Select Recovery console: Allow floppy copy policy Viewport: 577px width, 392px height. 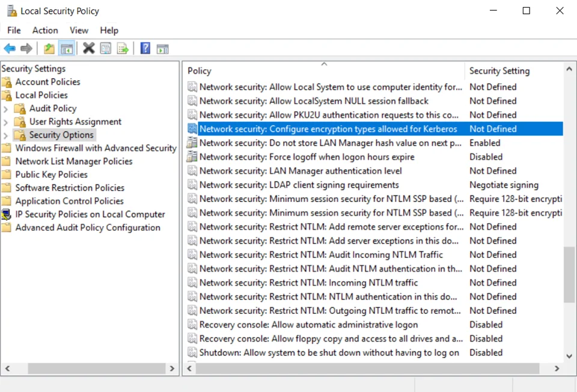coord(331,338)
